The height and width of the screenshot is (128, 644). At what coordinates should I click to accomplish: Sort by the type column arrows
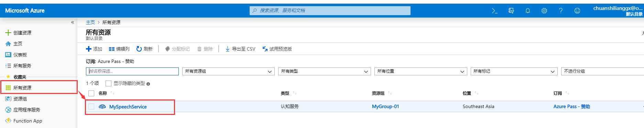pyautogui.click(x=295, y=93)
